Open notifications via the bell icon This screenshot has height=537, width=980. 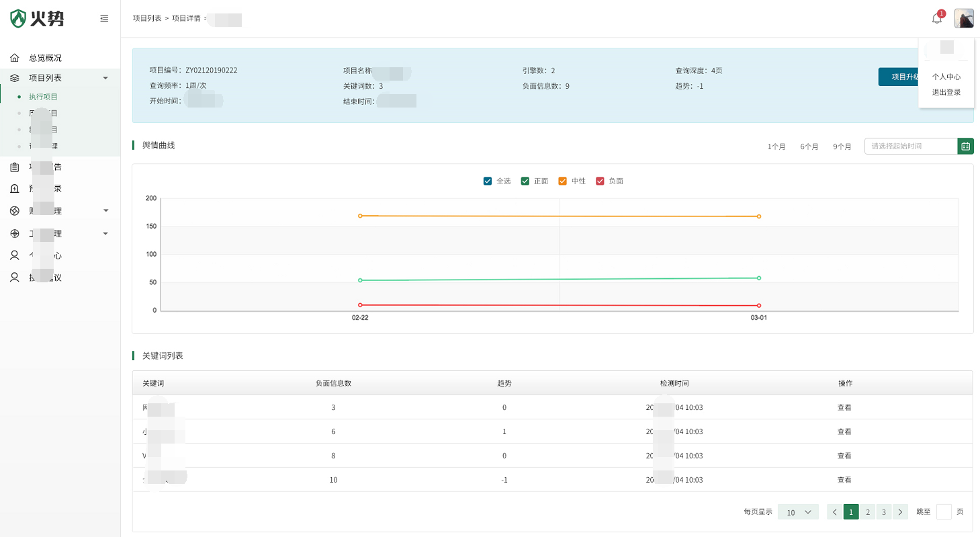tap(937, 18)
